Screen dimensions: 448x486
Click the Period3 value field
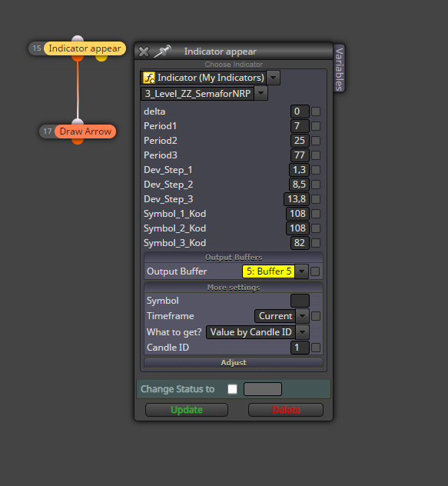click(300, 155)
